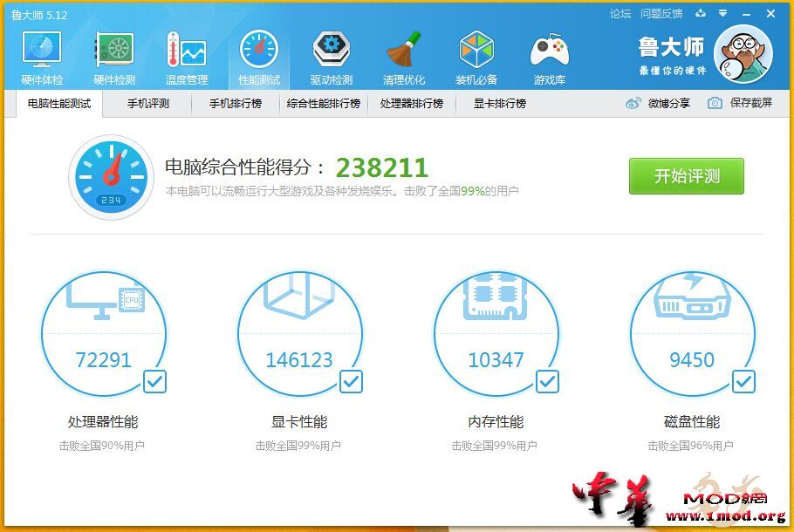Uncheck the 处理器性能 test checkbox

(154, 381)
